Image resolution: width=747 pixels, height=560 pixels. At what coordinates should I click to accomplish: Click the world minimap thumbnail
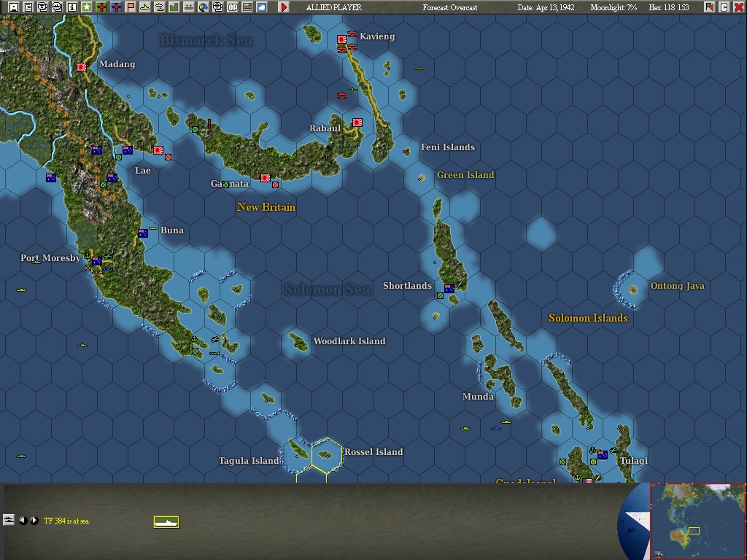697,521
